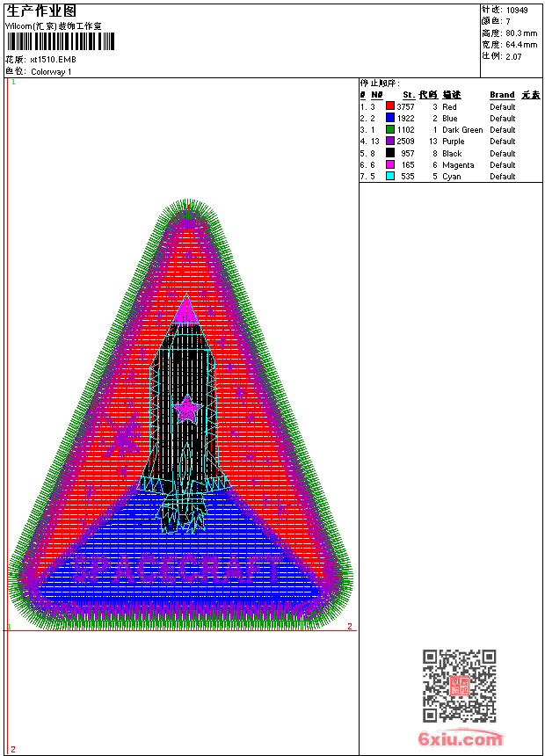Click the stitch count 2509 for Purple
This screenshot has width=545, height=756.
click(x=405, y=142)
